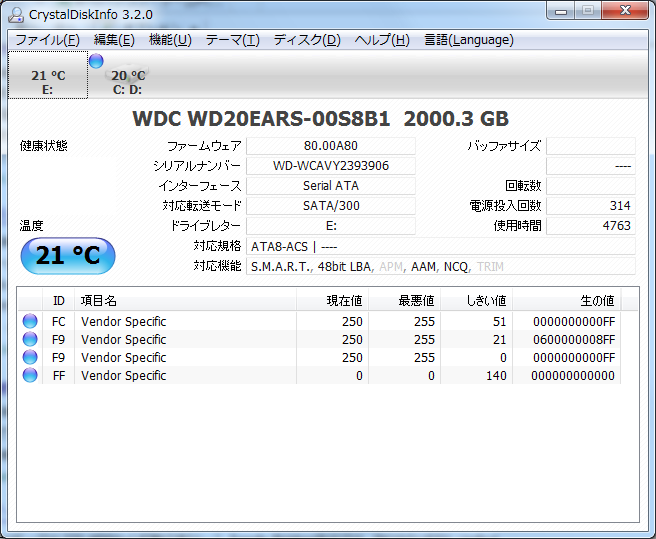Click the FC ID cell
This screenshot has width=656, height=539.
coord(59,321)
